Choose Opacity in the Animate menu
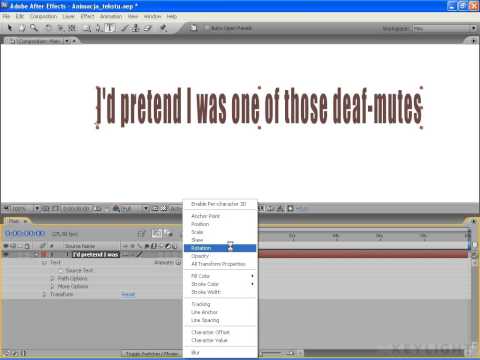This screenshot has height=360, width=480. (220, 256)
